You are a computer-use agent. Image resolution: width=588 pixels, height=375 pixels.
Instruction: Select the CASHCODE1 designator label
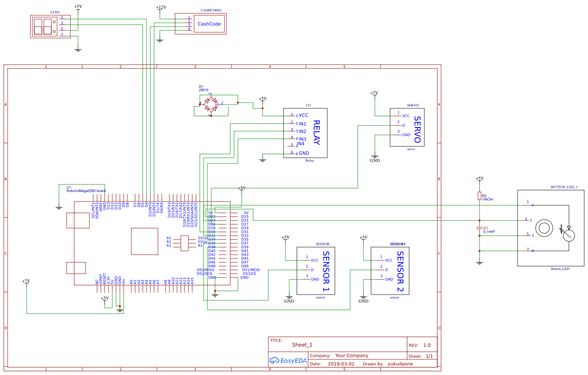point(211,10)
